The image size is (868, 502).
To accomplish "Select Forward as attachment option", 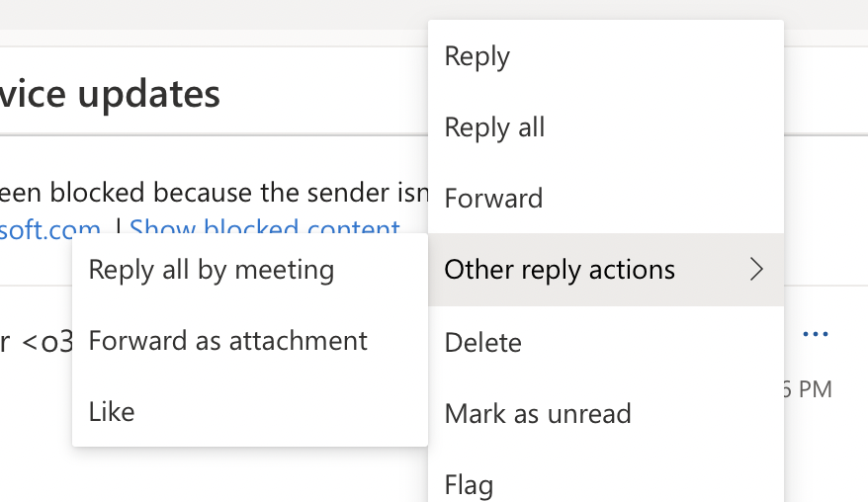I will tap(250, 340).
